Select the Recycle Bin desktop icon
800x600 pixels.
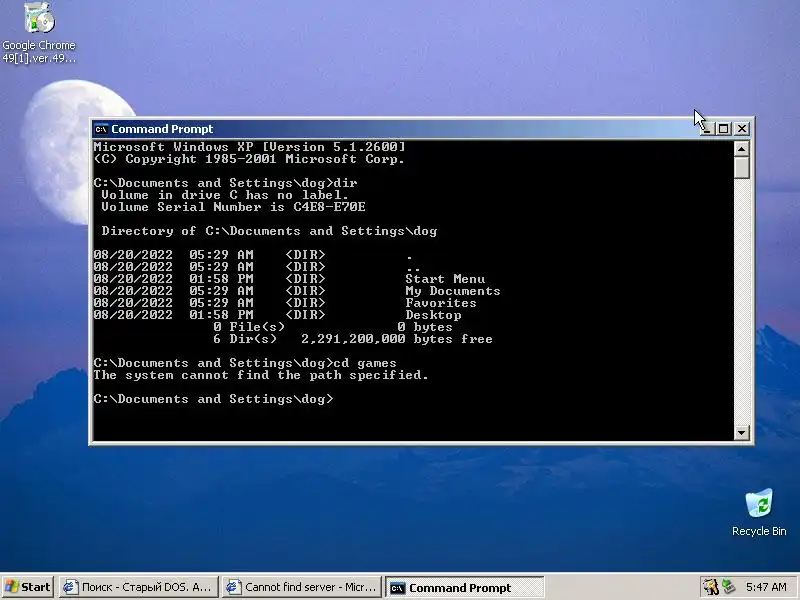click(x=759, y=512)
